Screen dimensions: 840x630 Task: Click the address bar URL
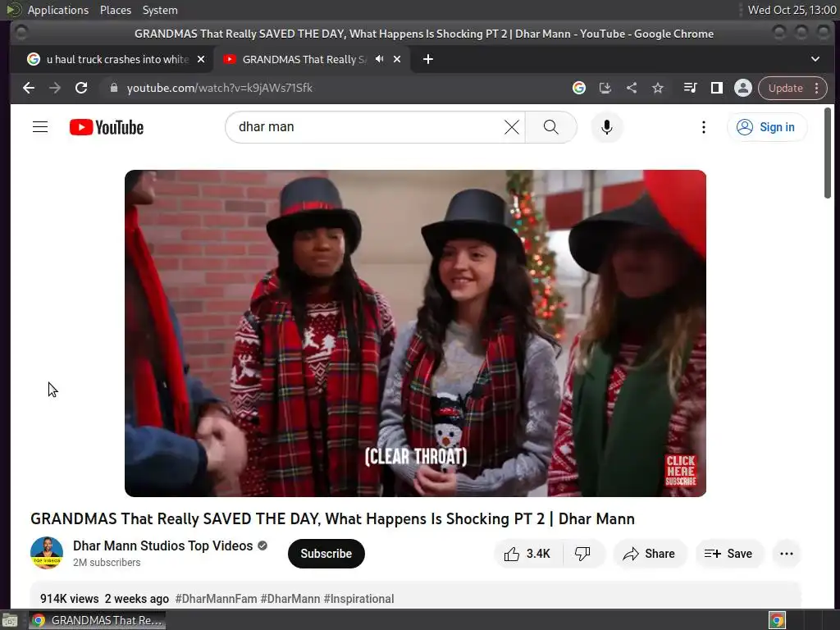220,88
